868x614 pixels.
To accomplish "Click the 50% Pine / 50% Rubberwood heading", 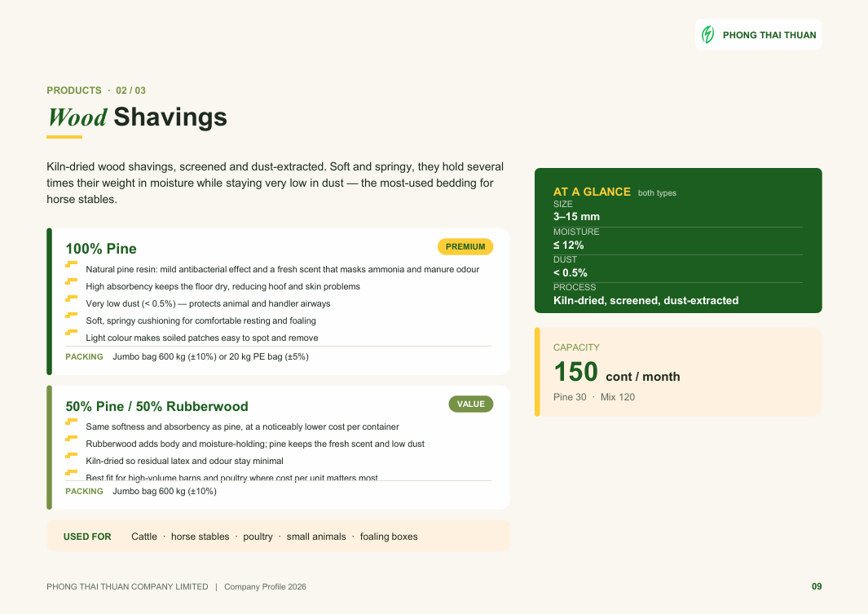I will (156, 406).
